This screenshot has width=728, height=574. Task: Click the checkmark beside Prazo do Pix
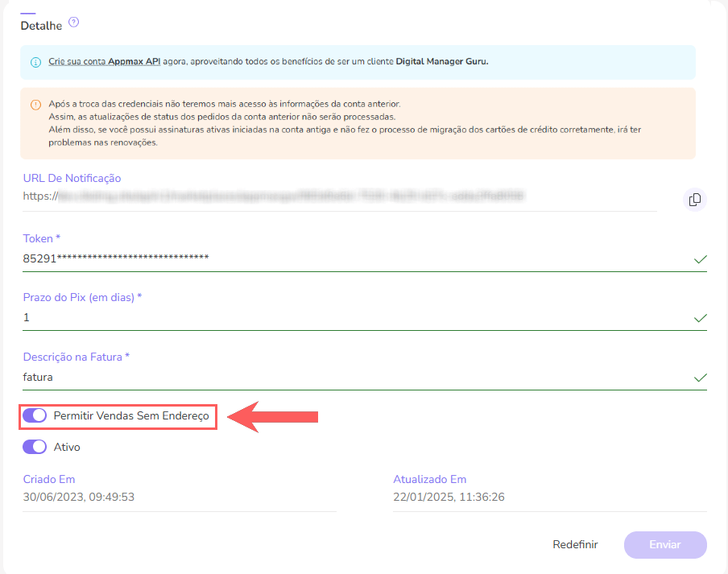pos(700,320)
